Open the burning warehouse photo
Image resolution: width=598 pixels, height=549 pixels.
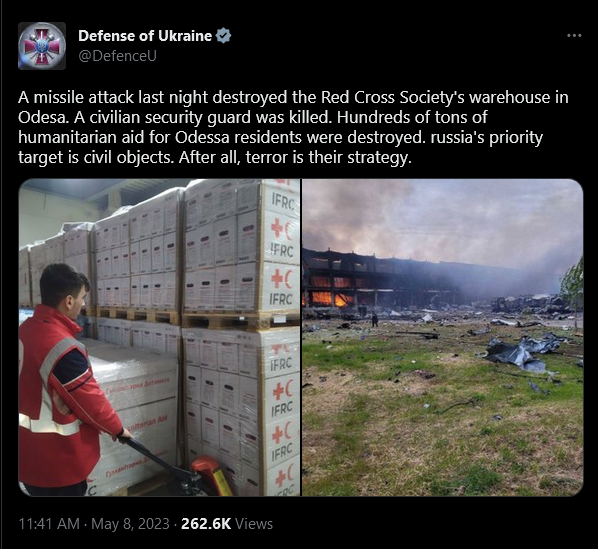pyautogui.click(x=442, y=337)
